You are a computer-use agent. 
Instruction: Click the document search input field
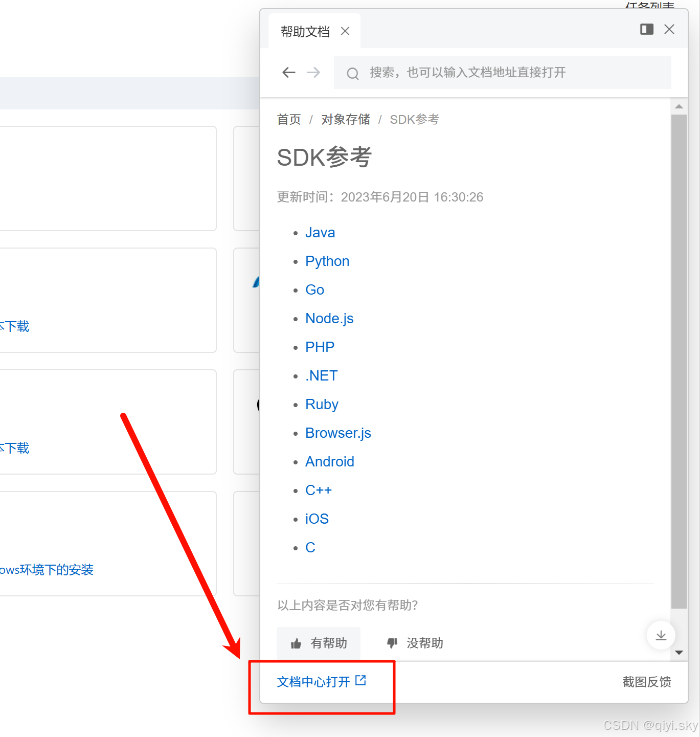click(486, 72)
